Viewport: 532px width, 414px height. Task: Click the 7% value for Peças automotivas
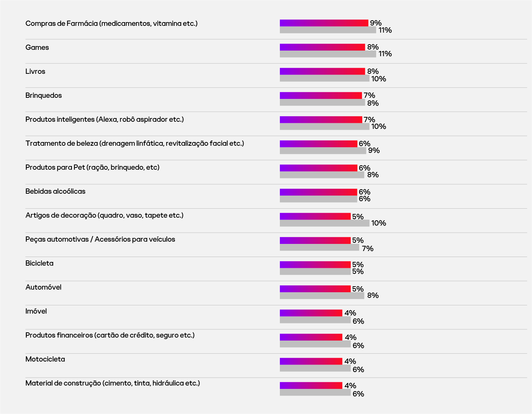pyautogui.click(x=368, y=248)
